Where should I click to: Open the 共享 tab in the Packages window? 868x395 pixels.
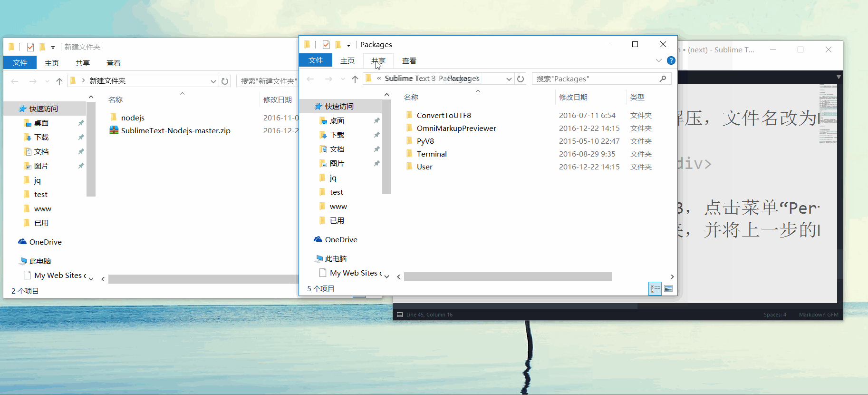(378, 60)
